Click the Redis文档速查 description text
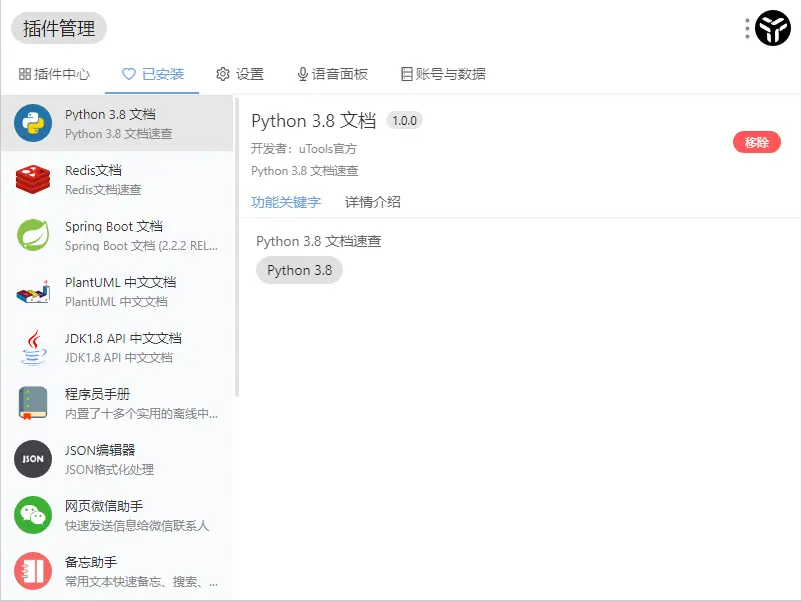Screen dimensions: 802x602 coord(103,190)
